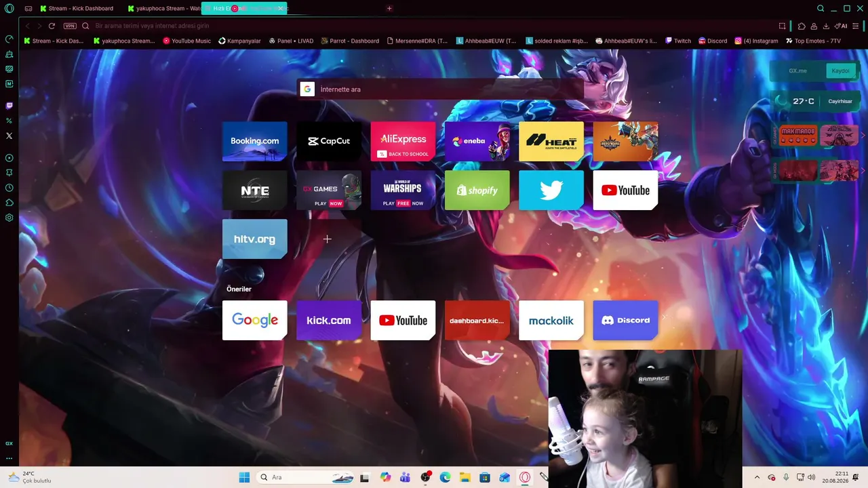Screen dimensions: 868x488
Task: Show hidden system tray icons
Action: (757, 477)
